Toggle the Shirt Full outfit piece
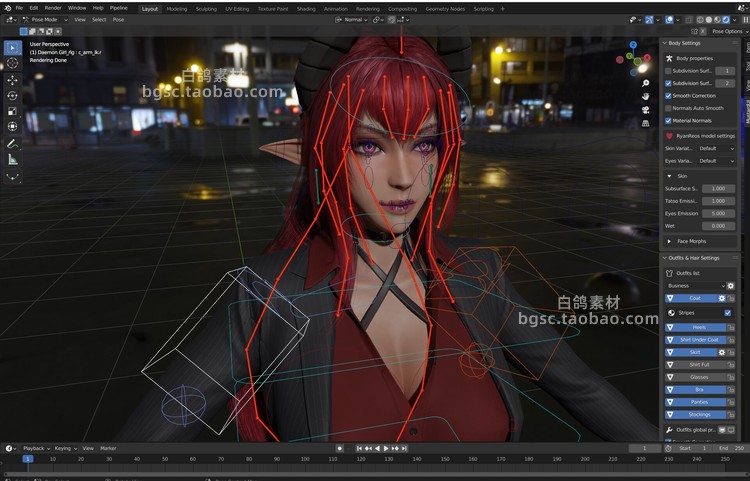Screen dimensions: 750x481 (695, 365)
